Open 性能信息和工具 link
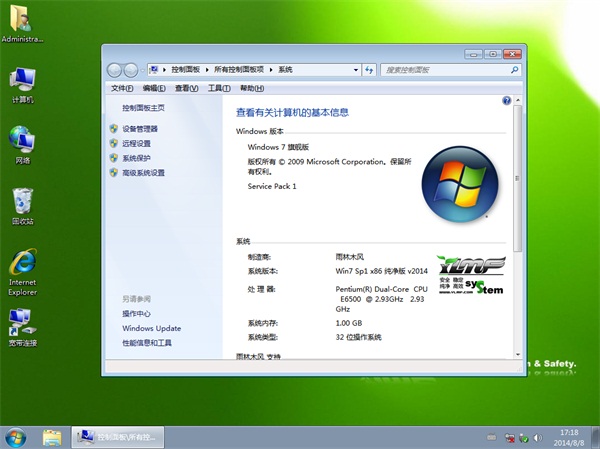Viewport: 600px width, 449px height. 147,343
